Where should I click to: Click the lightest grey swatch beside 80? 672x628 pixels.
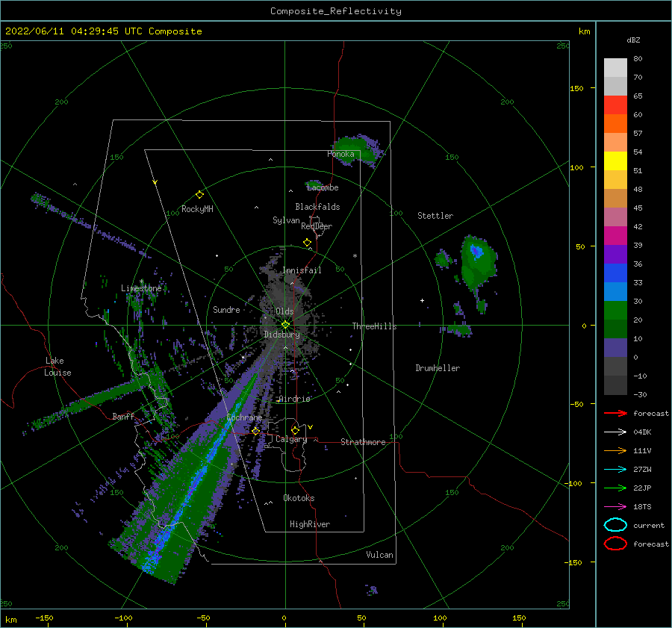[615, 68]
